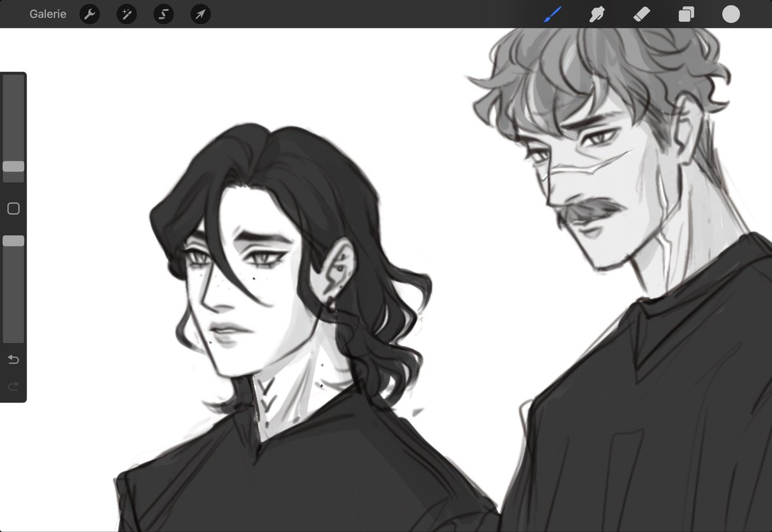Open the color picker circle
This screenshot has height=532, width=772.
(731, 14)
